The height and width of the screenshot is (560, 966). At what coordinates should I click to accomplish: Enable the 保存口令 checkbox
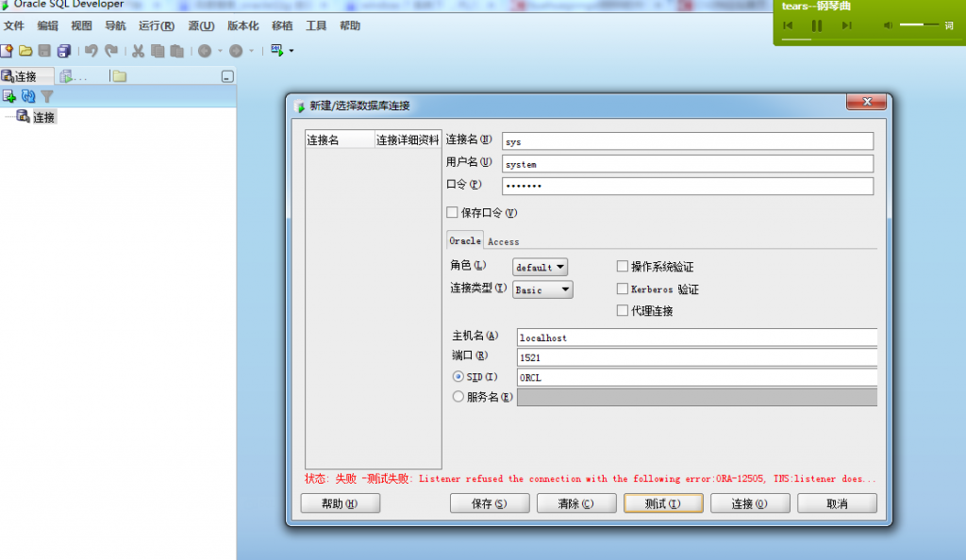452,212
